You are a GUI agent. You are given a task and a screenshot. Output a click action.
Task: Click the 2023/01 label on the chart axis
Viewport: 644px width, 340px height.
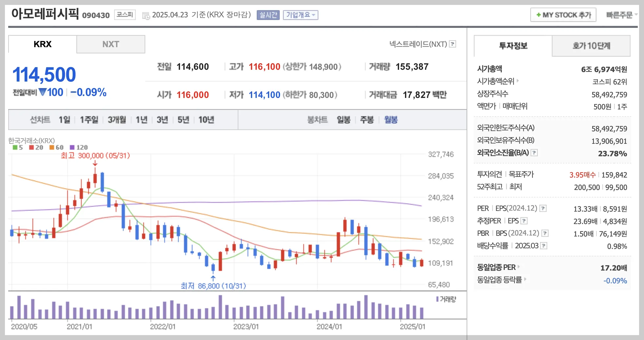point(246,327)
